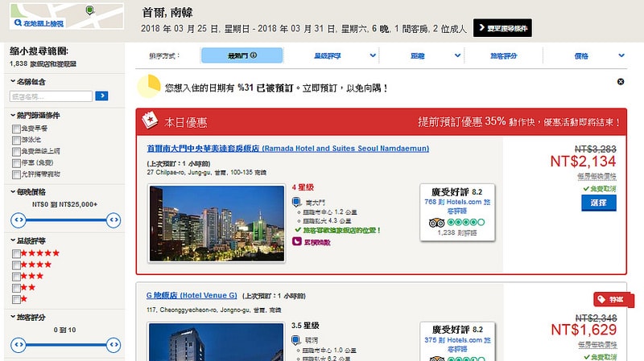Select the one-star rating checkbox
This screenshot has height=361, width=644.
point(16,299)
